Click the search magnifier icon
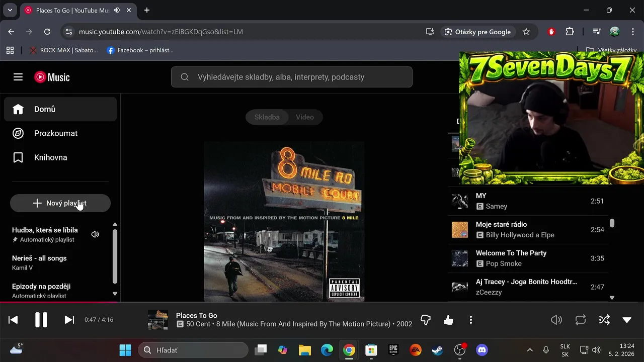Image resolution: width=644 pixels, height=362 pixels. coord(185,77)
